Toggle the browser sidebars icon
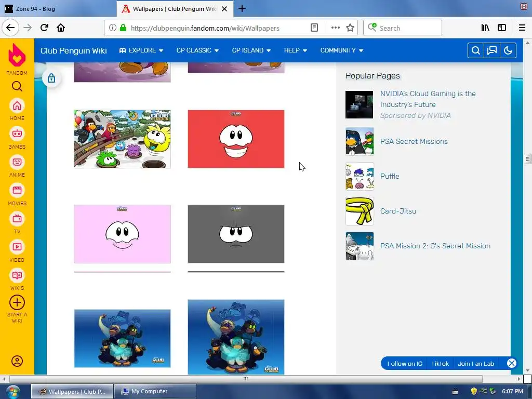The width and height of the screenshot is (532, 399). pos(502,28)
